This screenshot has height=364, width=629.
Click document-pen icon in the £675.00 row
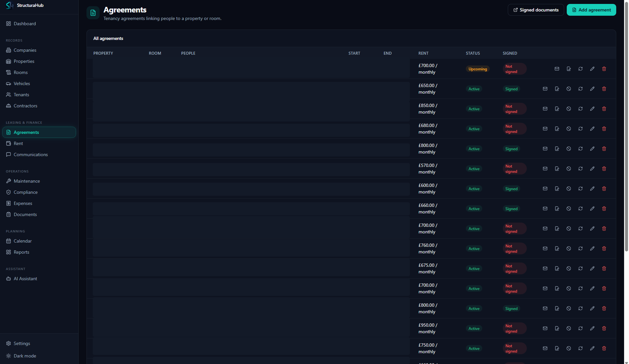click(x=557, y=268)
